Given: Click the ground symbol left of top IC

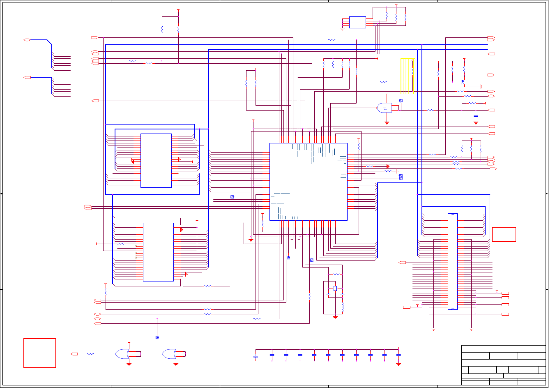Looking at the screenshot, I should pyautogui.click(x=342, y=29).
